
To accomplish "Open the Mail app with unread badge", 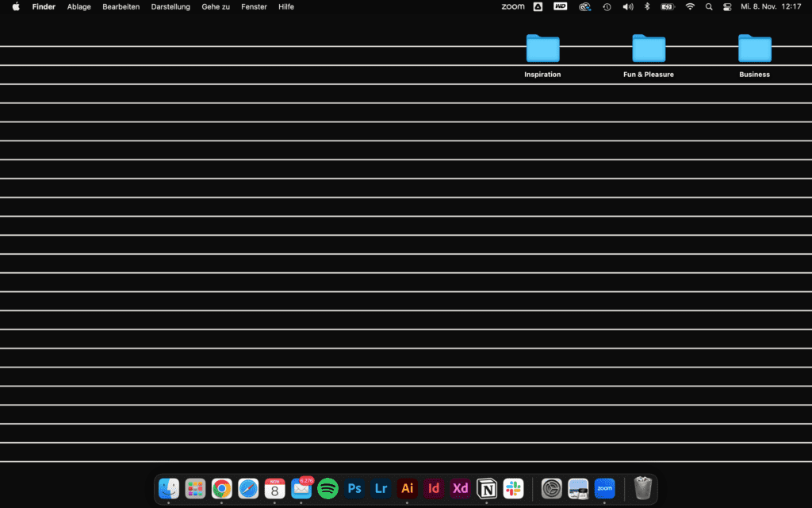I will tap(301, 488).
